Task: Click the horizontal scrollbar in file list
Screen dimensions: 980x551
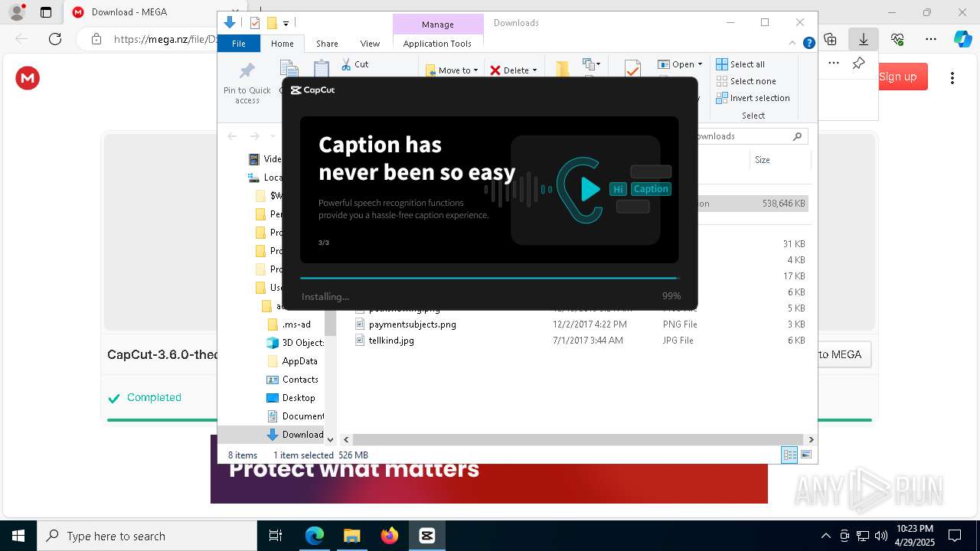Action: (x=578, y=439)
